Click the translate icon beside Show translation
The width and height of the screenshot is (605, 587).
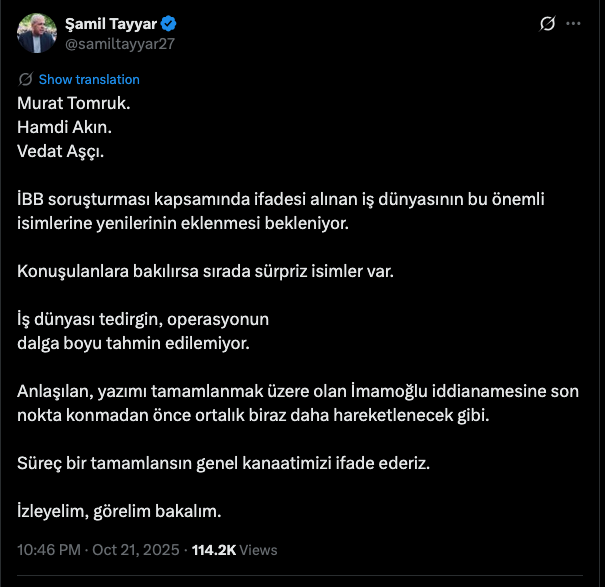26,79
